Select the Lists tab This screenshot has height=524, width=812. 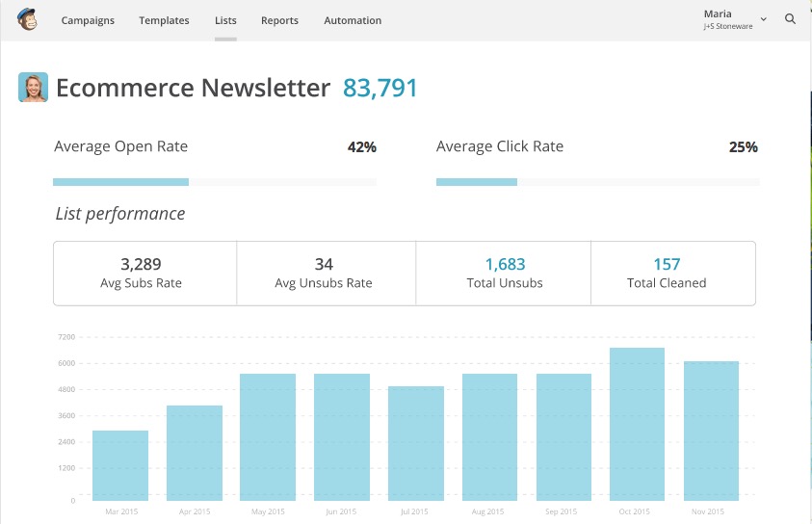(x=225, y=20)
